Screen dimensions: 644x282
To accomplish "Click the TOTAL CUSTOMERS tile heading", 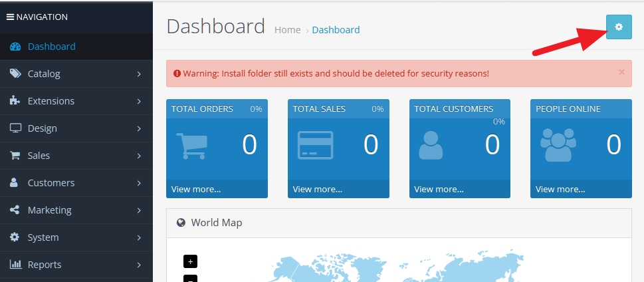I will [453, 108].
